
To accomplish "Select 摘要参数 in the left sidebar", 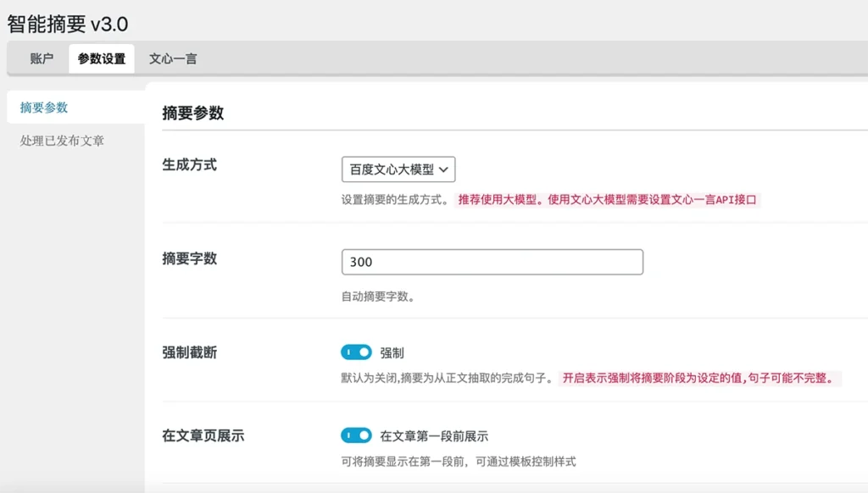I will coord(44,108).
